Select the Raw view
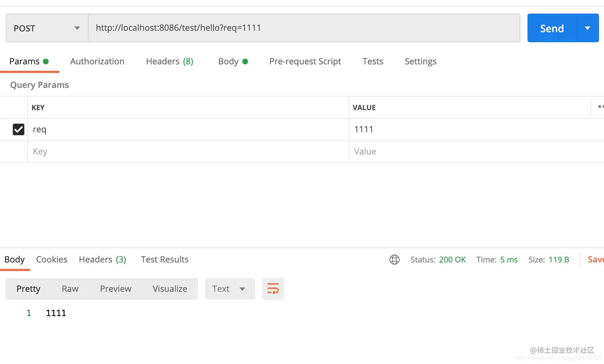This screenshot has height=364, width=604. pyautogui.click(x=70, y=289)
